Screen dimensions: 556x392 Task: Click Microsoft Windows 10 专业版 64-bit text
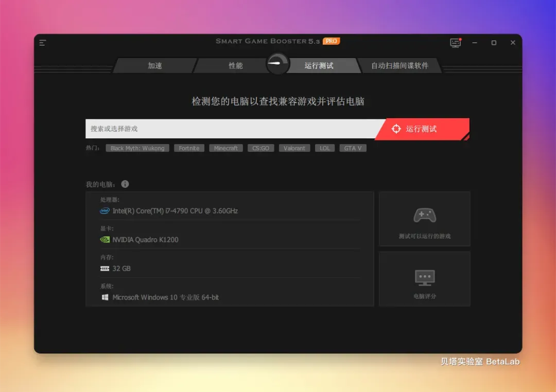click(x=165, y=297)
